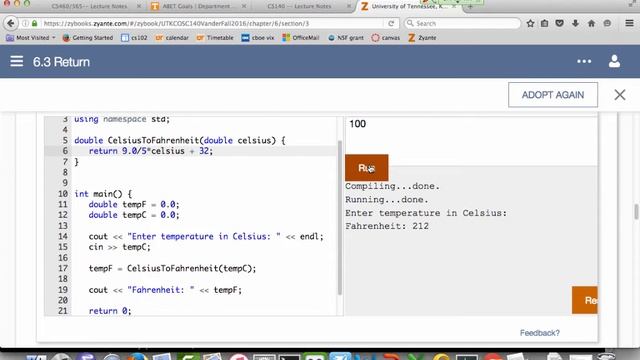Click the Feedback? link
640x360 pixels.
tap(540, 333)
